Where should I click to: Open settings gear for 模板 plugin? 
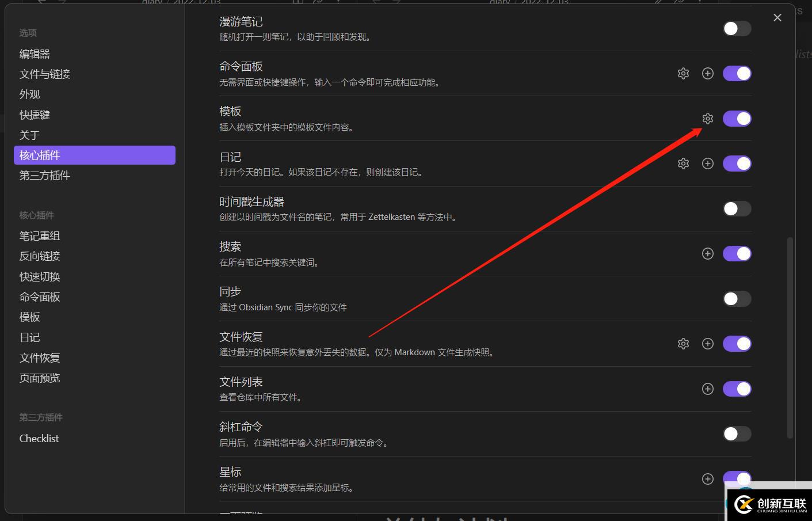coord(708,119)
